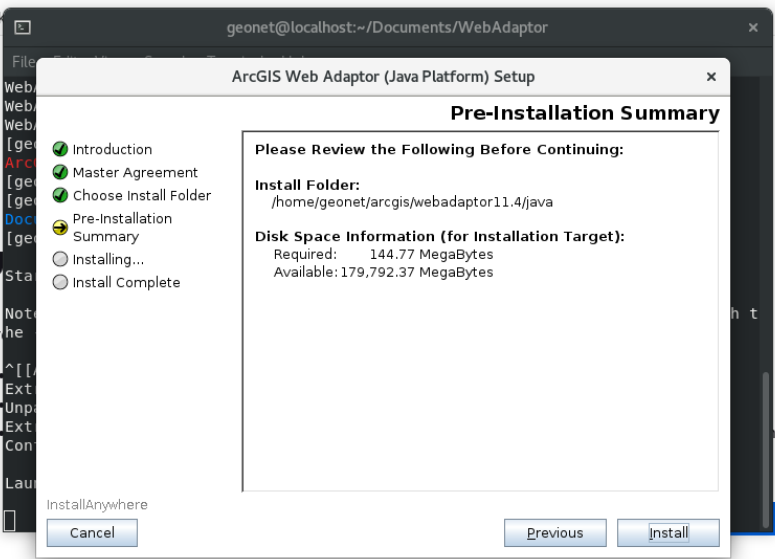
Task: Click the Install Complete step label
Action: pyautogui.click(x=126, y=283)
